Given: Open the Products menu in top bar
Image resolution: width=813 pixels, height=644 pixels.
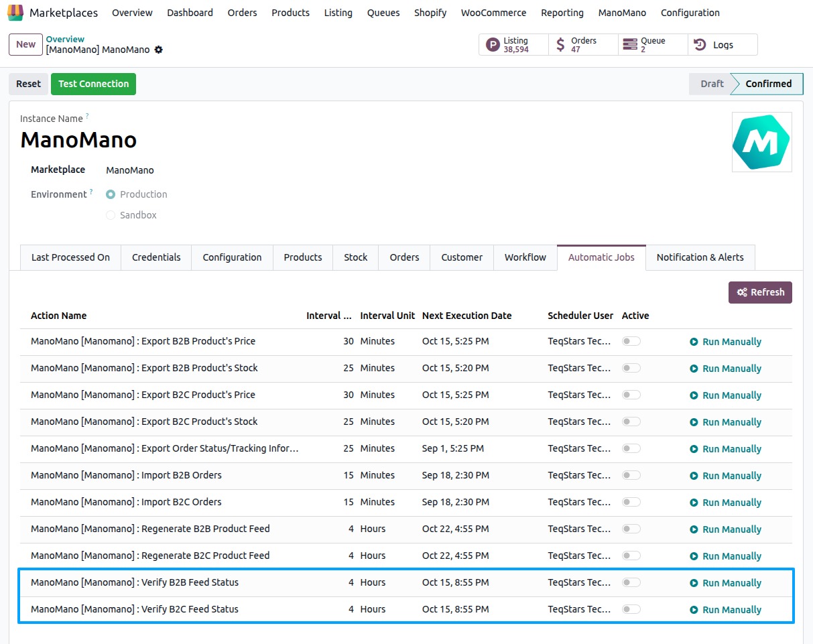Looking at the screenshot, I should pyautogui.click(x=290, y=13).
